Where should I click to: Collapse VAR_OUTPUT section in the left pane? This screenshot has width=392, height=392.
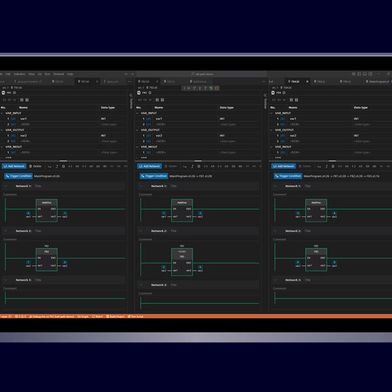pyautogui.click(x=3, y=130)
